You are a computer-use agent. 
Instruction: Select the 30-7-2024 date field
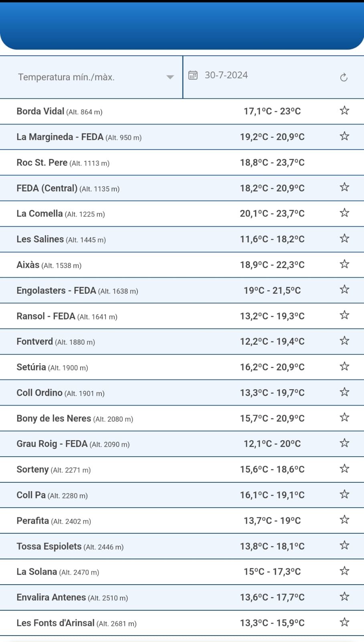click(x=226, y=75)
